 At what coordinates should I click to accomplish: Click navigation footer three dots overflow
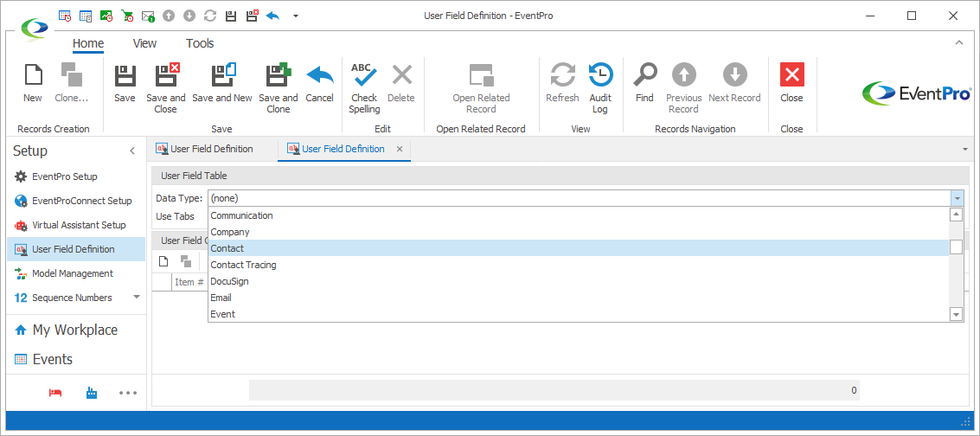[127, 393]
